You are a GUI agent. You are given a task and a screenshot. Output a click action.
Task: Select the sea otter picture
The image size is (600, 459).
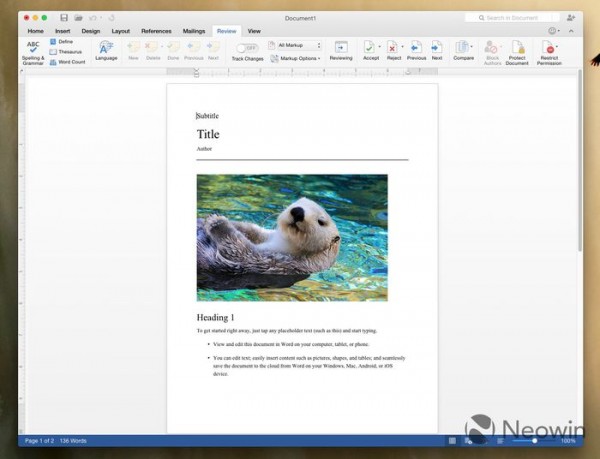click(x=292, y=238)
